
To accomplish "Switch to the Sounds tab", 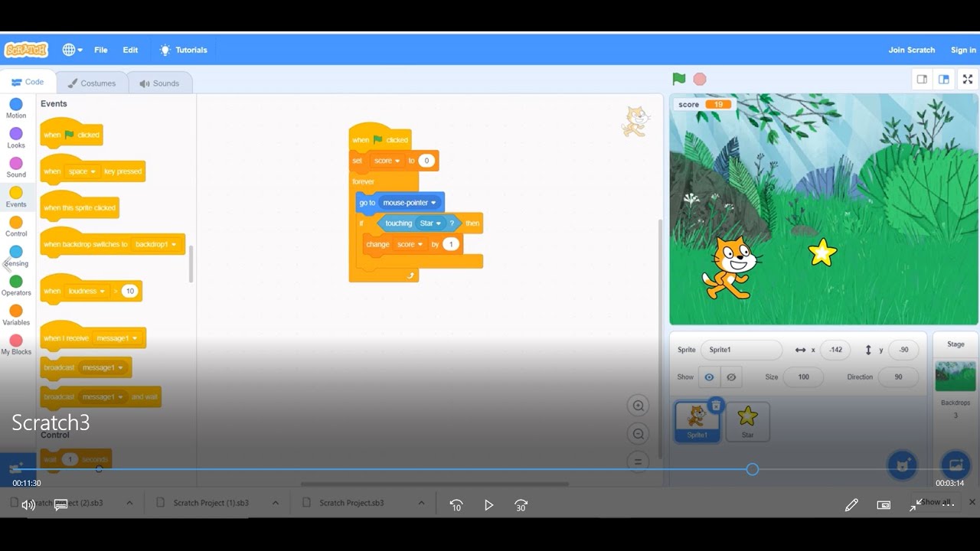I will pos(159,83).
